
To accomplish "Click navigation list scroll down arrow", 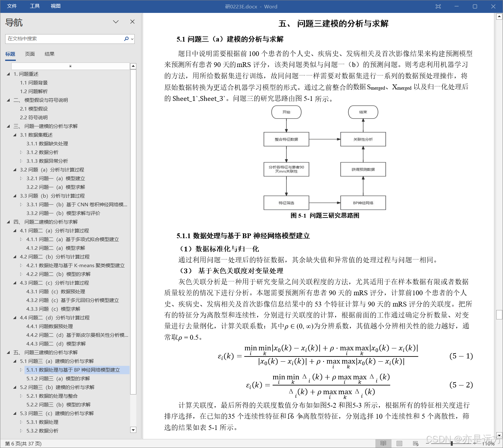I will [133, 430].
